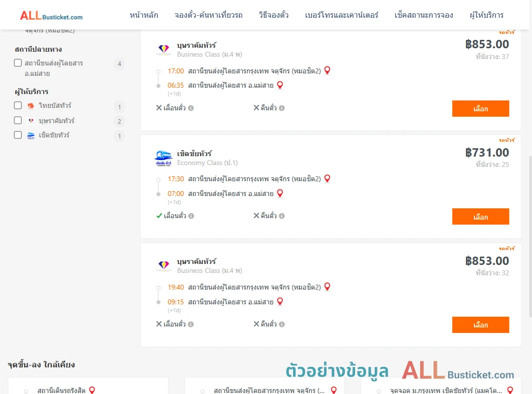Image resolution: width=532 pixels, height=394 pixels.
Task: Open วิธีจองตั๋ว menu item
Action: click(x=273, y=15)
